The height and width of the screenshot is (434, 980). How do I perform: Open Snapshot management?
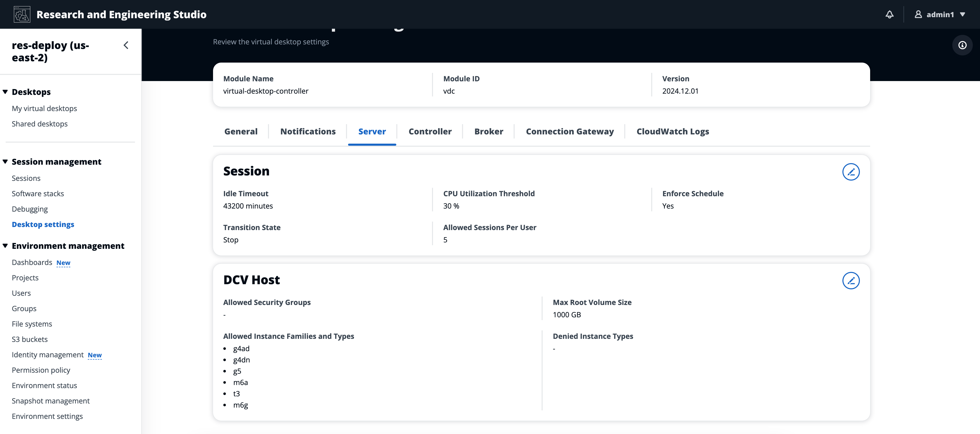pyautogui.click(x=51, y=401)
